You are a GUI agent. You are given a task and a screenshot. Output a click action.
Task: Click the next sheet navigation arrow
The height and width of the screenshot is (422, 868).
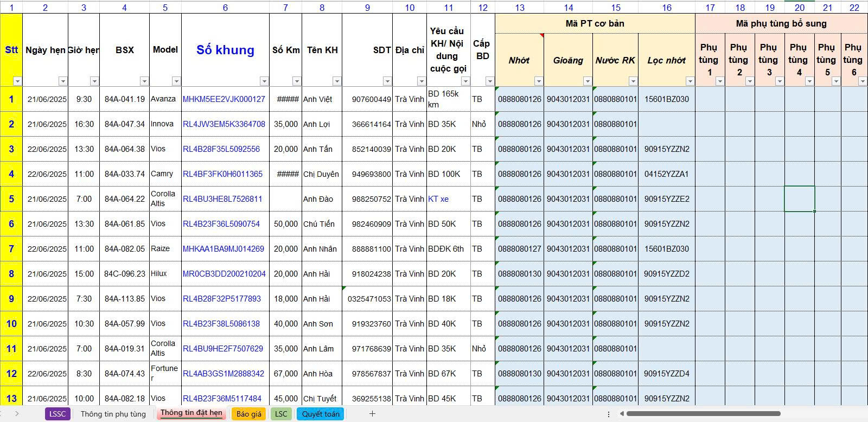coord(17,414)
